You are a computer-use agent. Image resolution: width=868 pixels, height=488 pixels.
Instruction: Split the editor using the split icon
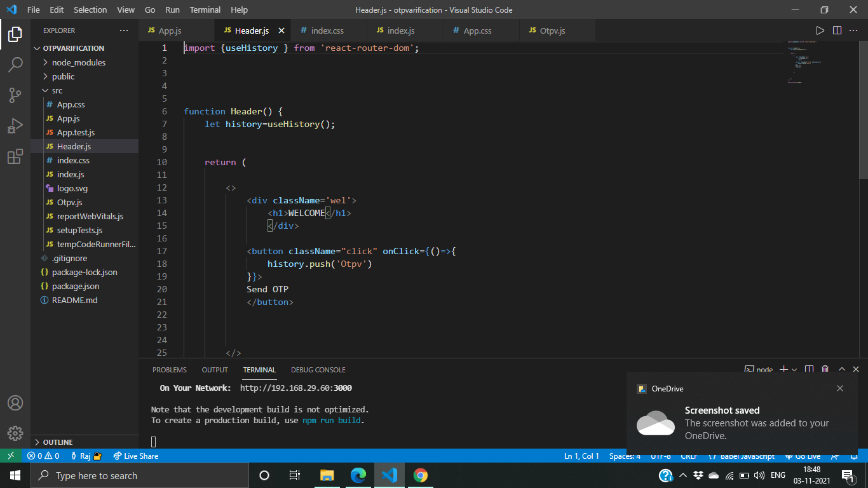(836, 30)
